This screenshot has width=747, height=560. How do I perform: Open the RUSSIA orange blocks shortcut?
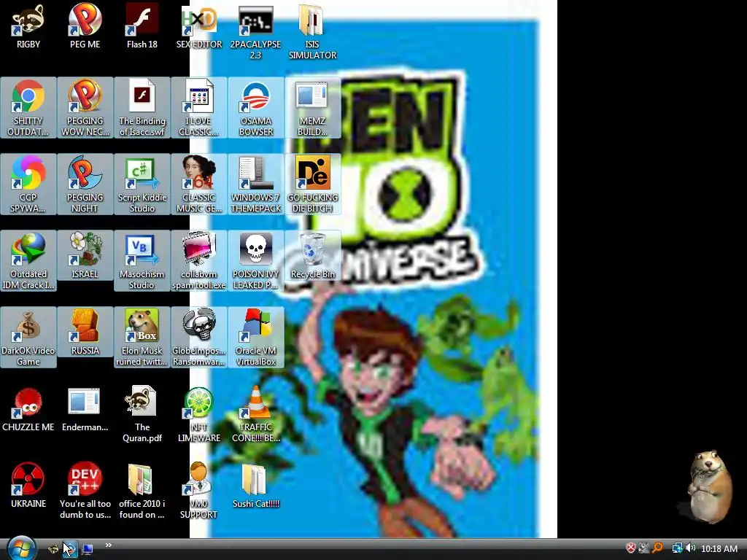85,332
